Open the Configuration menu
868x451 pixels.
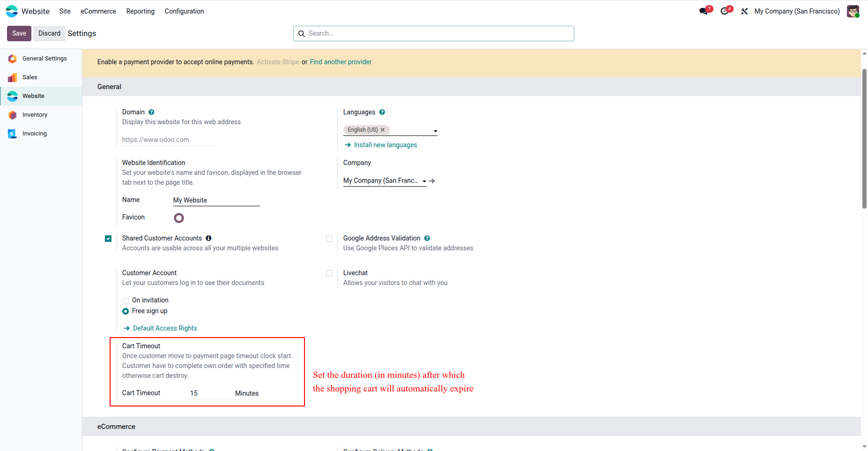pyautogui.click(x=184, y=11)
